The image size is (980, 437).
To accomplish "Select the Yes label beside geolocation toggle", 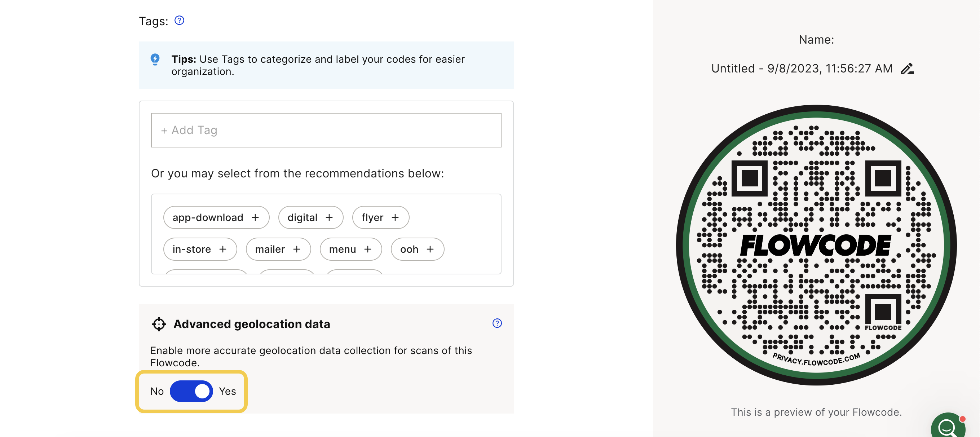I will click(228, 391).
